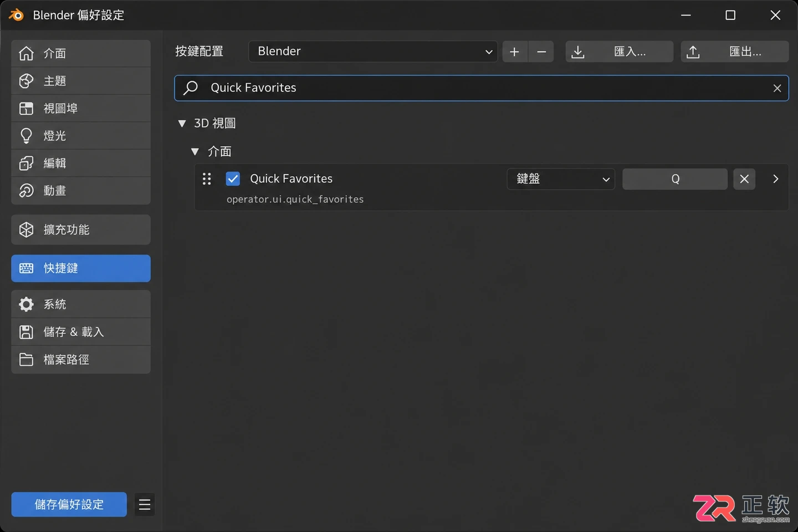The width and height of the screenshot is (798, 532).
Task: Open the 檔案路徑 (File Paths) section
Action: pos(81,360)
